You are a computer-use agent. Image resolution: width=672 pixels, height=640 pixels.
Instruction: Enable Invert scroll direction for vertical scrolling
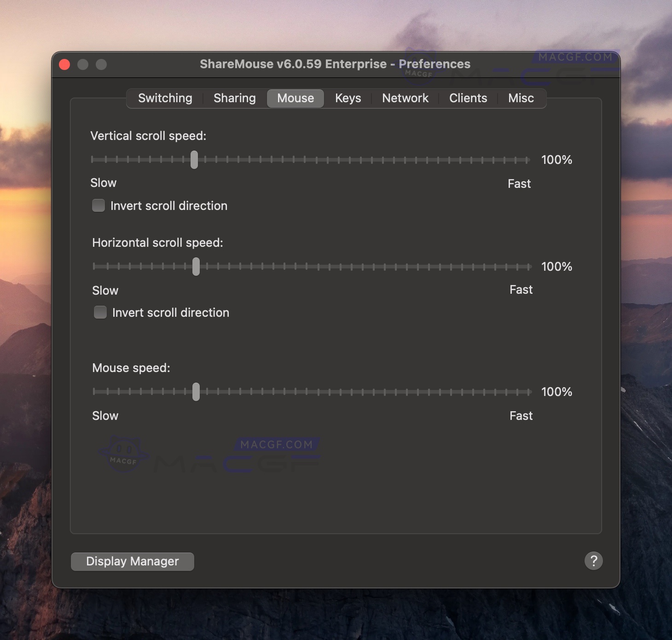pyautogui.click(x=98, y=205)
